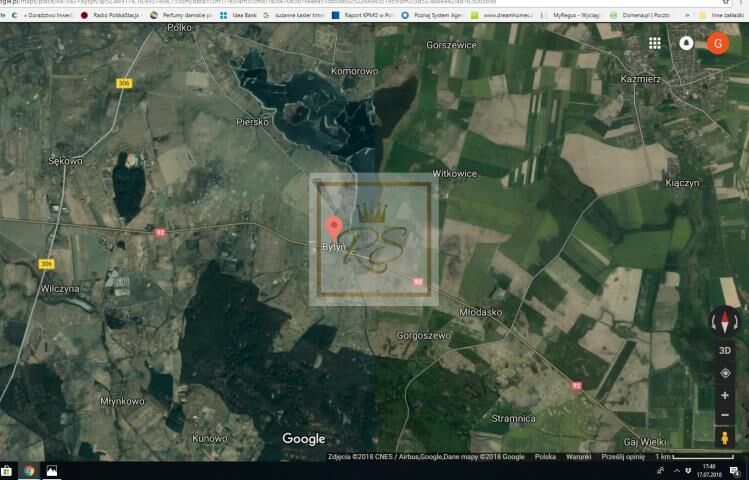Click road 92 marker west of Bytyń

[x=160, y=232]
